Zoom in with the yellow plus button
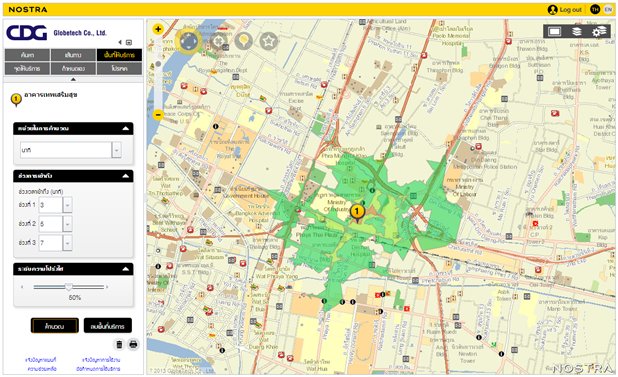This screenshot has width=618, height=377. 158,29
